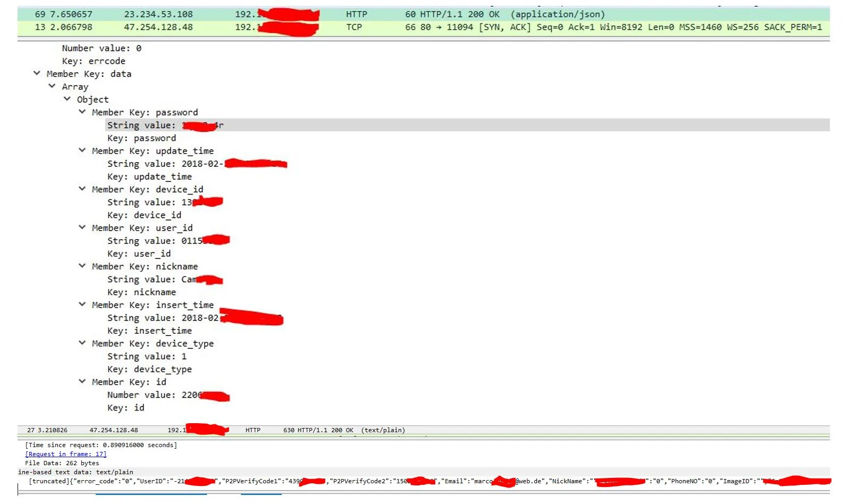Select the device_id String value row
The width and height of the screenshot is (848, 504).
coord(165,202)
